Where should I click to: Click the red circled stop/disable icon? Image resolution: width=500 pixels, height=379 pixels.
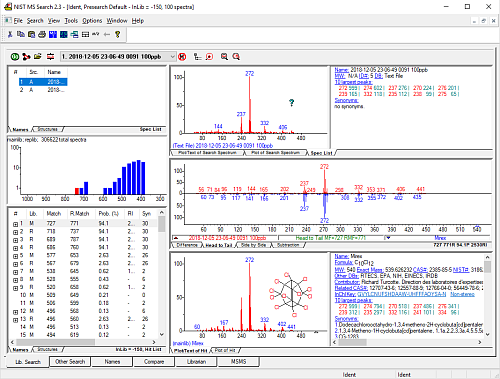[x=182, y=57]
